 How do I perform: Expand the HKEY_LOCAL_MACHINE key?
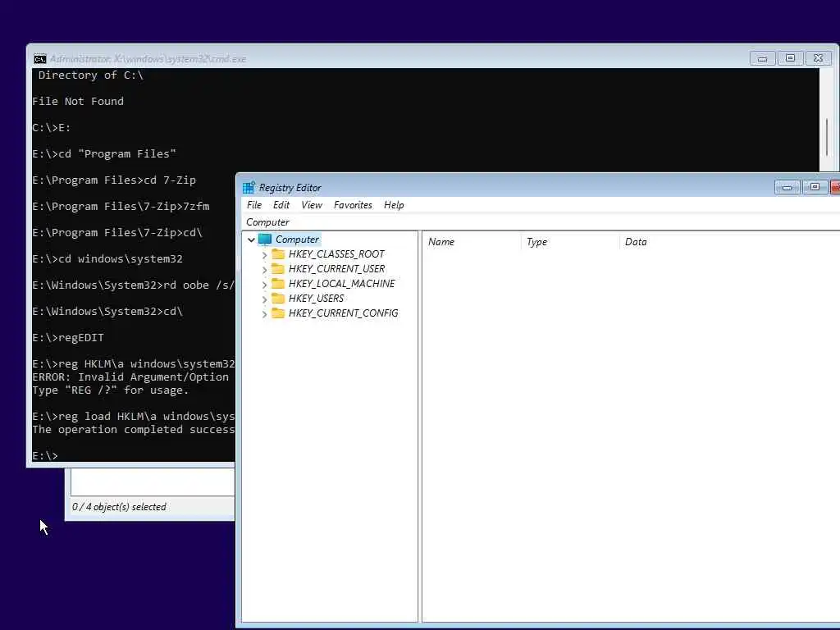pyautogui.click(x=265, y=285)
